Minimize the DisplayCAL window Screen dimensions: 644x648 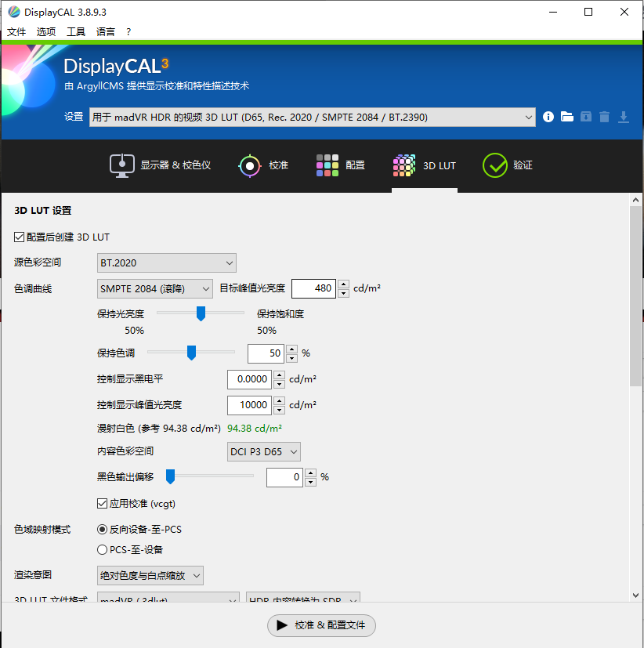tap(552, 12)
